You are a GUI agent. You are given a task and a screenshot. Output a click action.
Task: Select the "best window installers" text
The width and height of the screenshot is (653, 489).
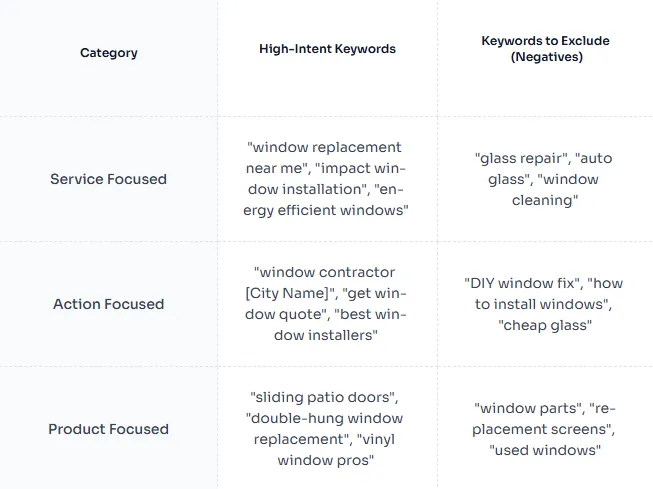click(326, 325)
